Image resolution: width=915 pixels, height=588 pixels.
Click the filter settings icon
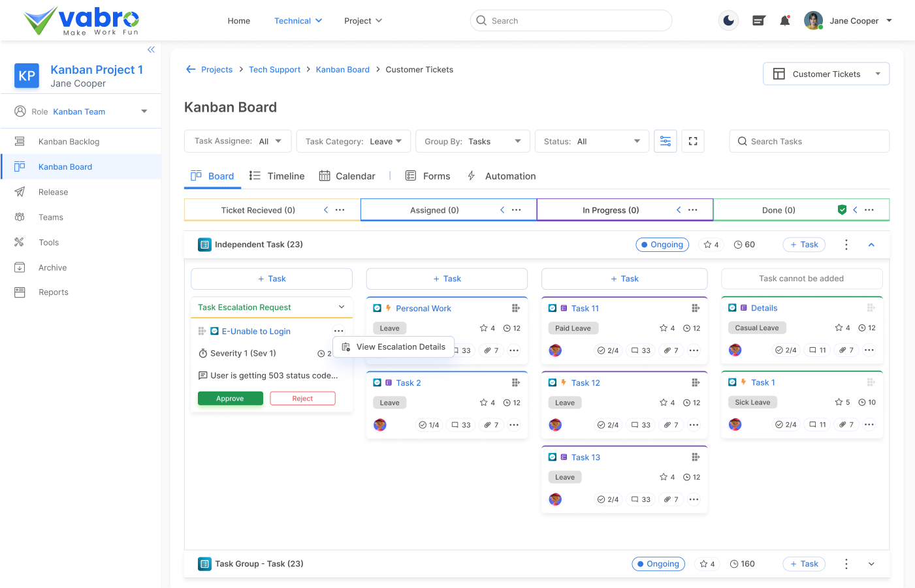[665, 141]
